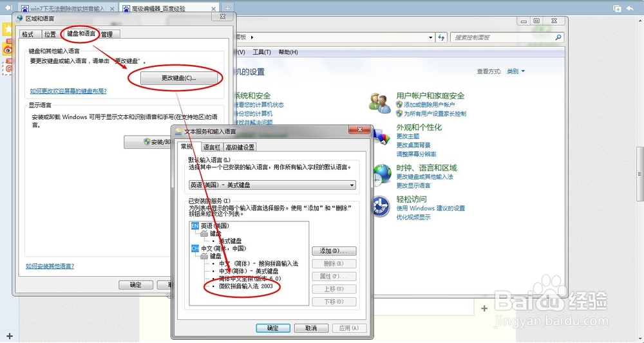
Task: Click the 调整屏幕分辨率 link
Action: [x=416, y=154]
